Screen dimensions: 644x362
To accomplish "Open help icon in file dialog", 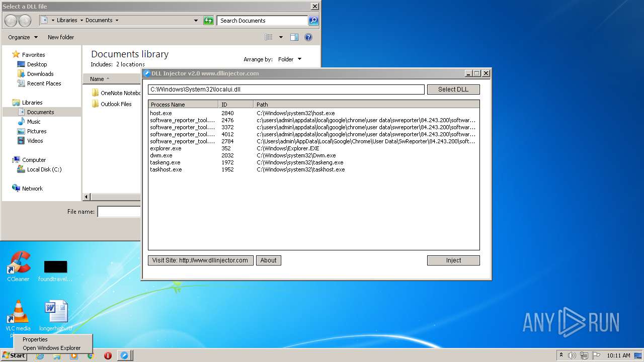I will [308, 37].
